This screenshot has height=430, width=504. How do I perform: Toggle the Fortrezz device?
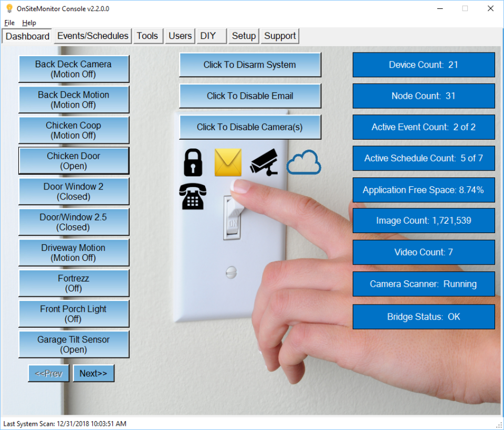pos(73,283)
